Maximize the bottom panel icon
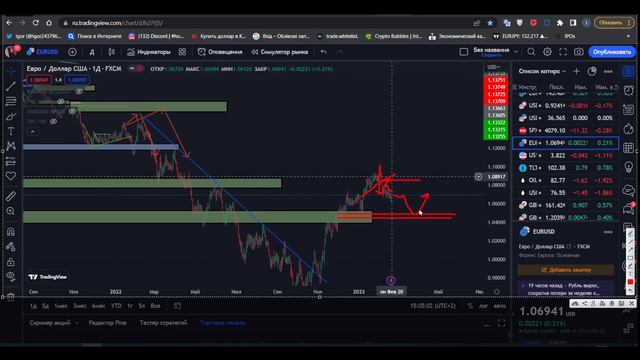640x360 pixels. [501, 323]
